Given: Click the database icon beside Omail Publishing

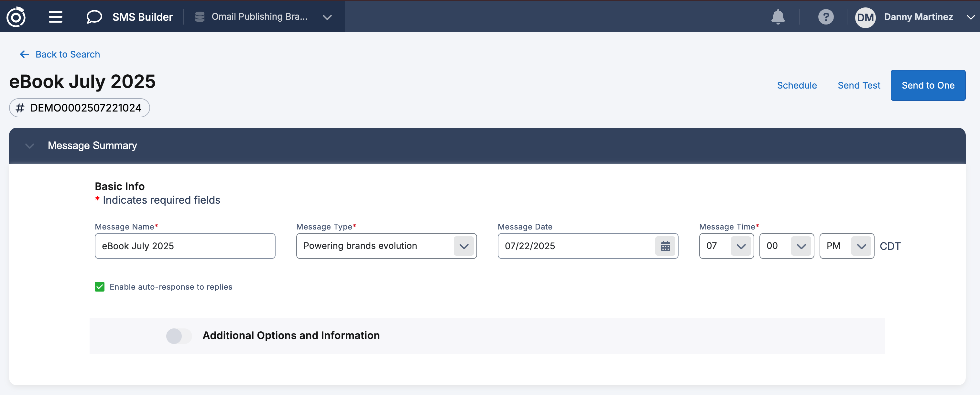Looking at the screenshot, I should (200, 17).
